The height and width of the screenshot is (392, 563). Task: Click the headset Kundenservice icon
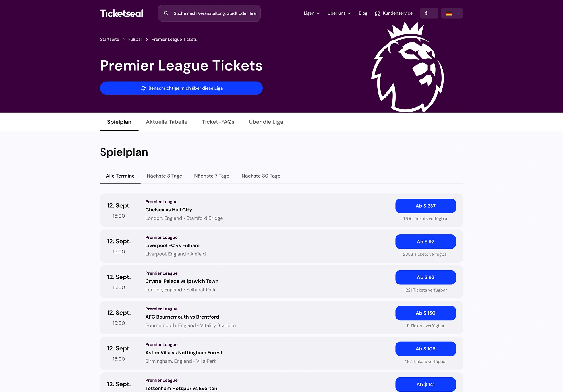click(x=377, y=13)
